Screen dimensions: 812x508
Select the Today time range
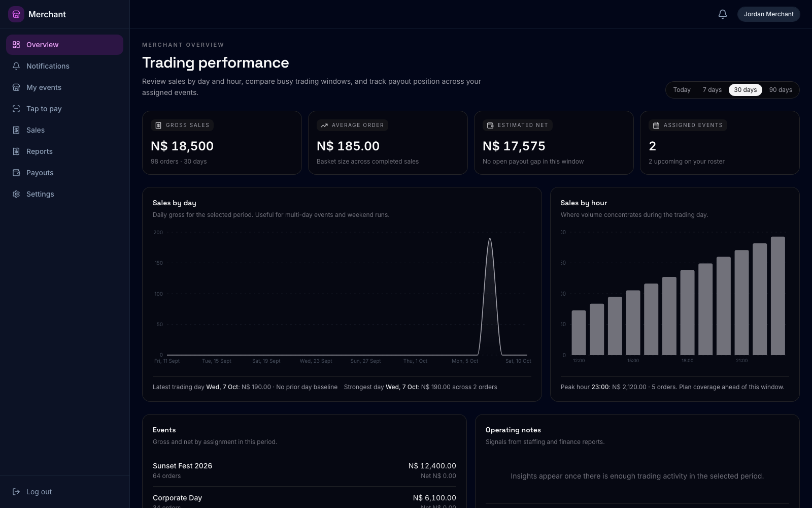(x=682, y=90)
